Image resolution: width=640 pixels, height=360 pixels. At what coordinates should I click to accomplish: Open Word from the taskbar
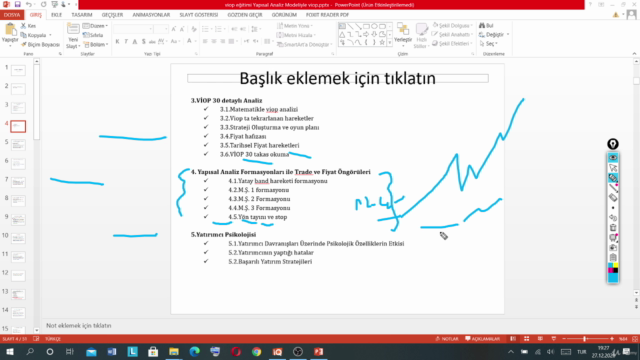point(112,351)
